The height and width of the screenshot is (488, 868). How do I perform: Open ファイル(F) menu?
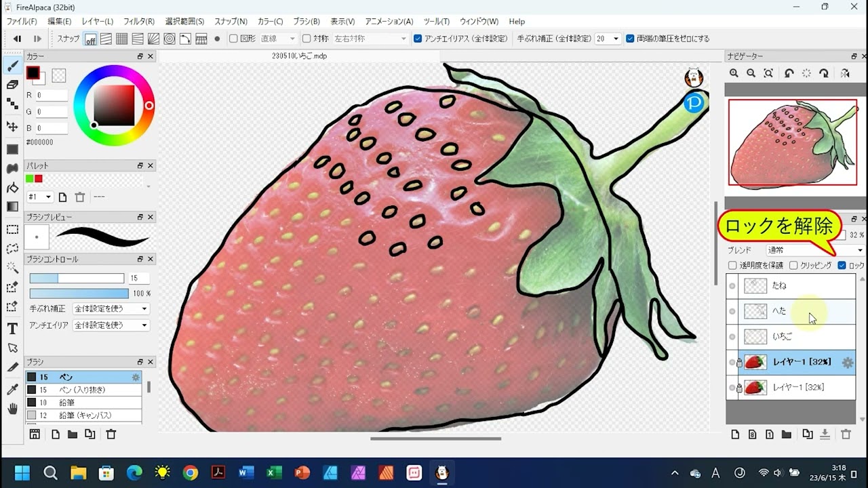pyautogui.click(x=22, y=22)
